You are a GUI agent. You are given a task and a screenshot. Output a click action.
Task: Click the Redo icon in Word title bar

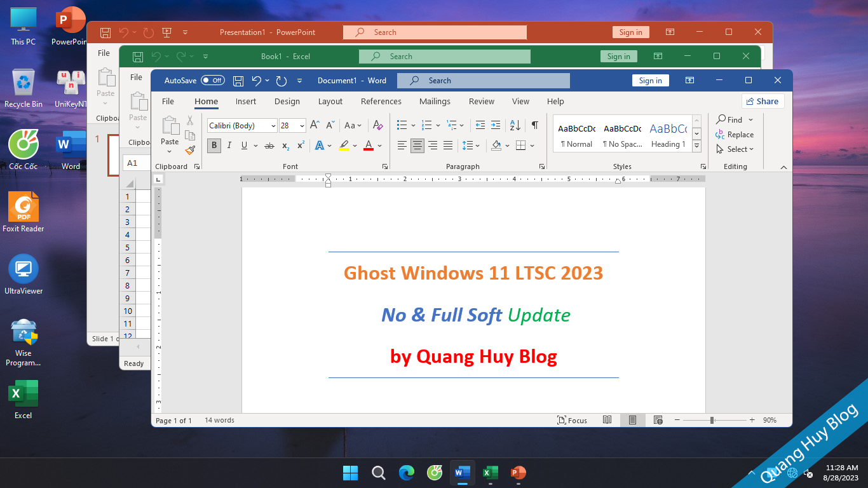(x=281, y=81)
